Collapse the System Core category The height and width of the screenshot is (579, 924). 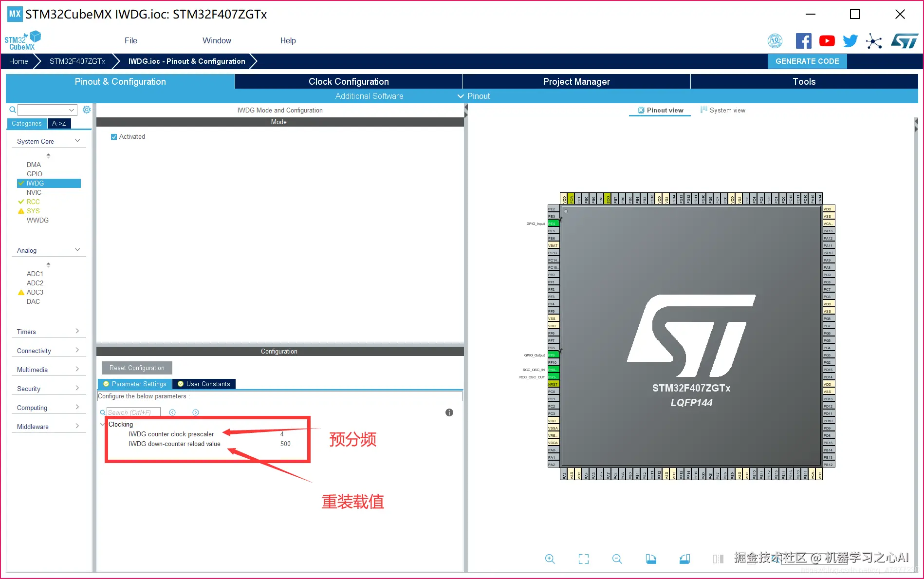[x=77, y=141]
